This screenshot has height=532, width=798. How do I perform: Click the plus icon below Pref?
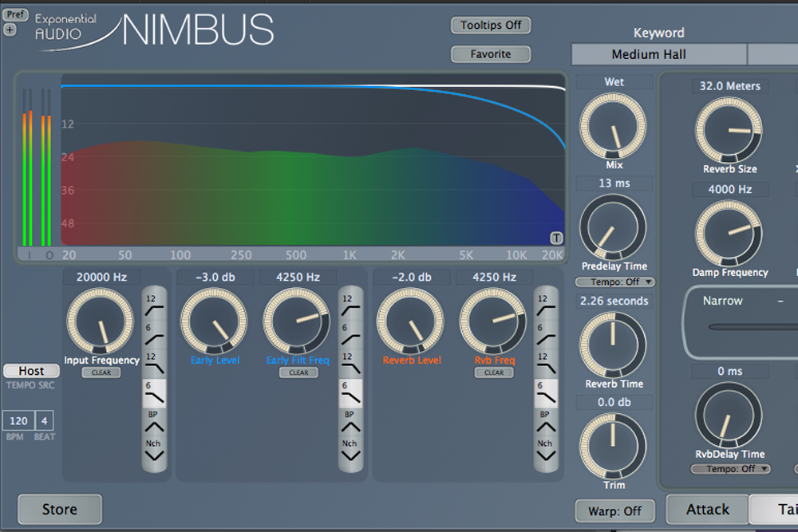coord(10,30)
